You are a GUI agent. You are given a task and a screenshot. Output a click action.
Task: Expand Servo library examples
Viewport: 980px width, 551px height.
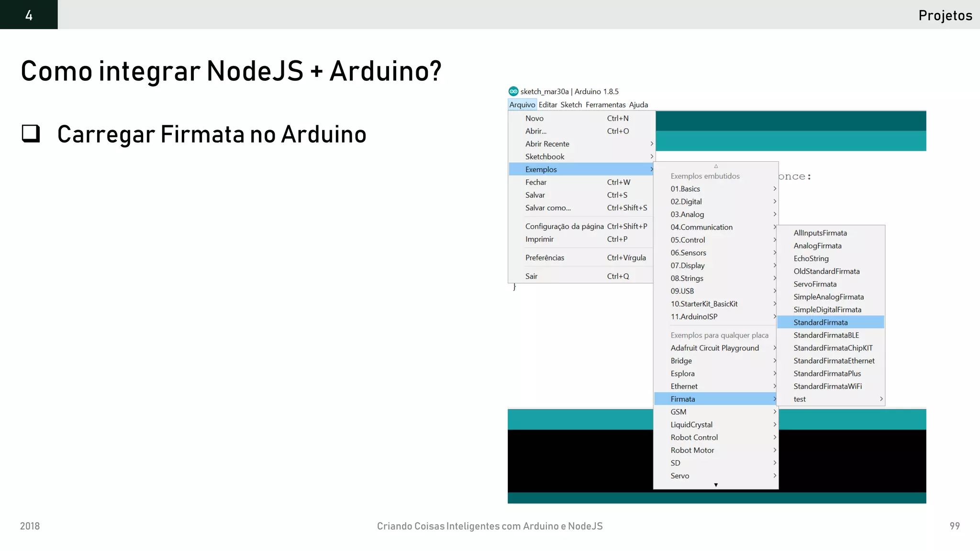tap(716, 476)
